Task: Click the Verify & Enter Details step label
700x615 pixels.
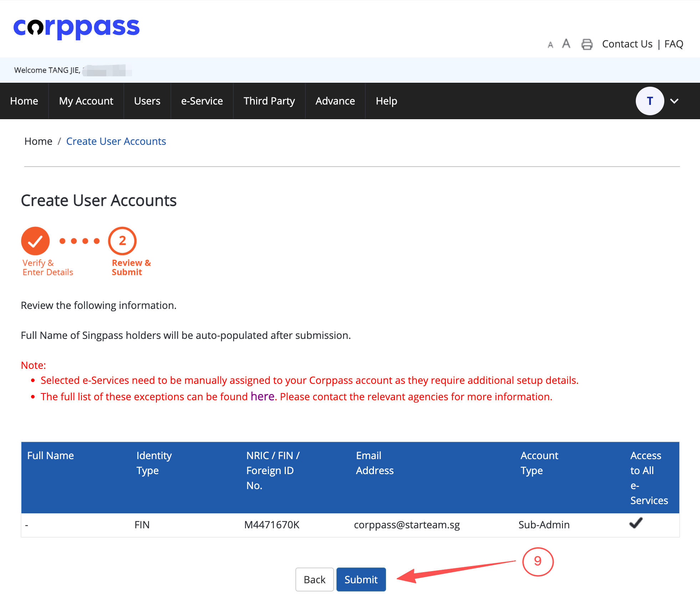Action: pos(48,268)
